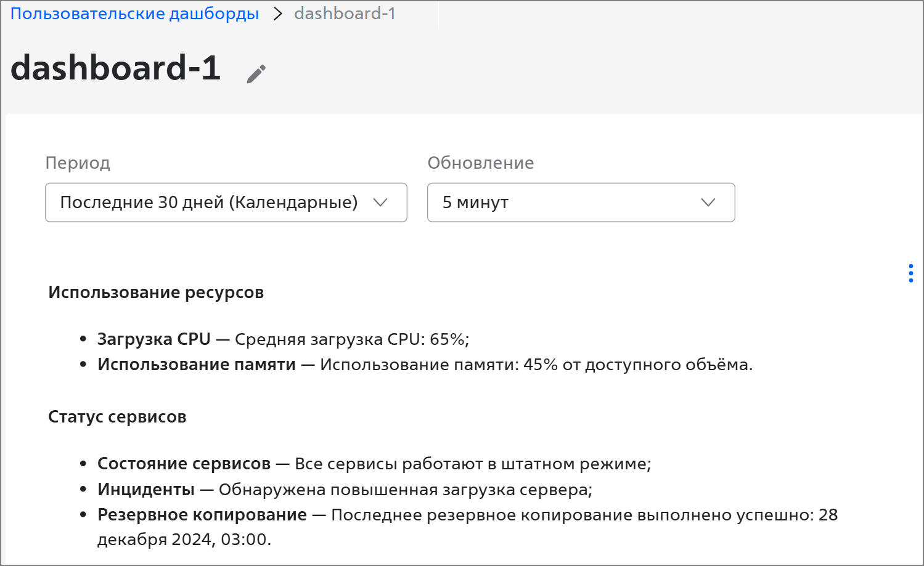
Task: Click the '5 минут' refresh interval value
Action: point(475,202)
